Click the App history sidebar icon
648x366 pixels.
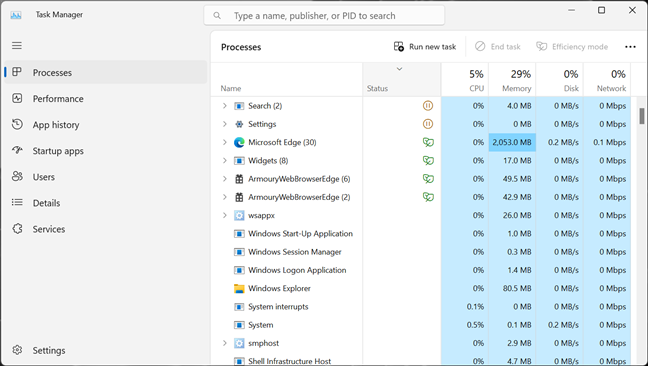[x=17, y=124]
